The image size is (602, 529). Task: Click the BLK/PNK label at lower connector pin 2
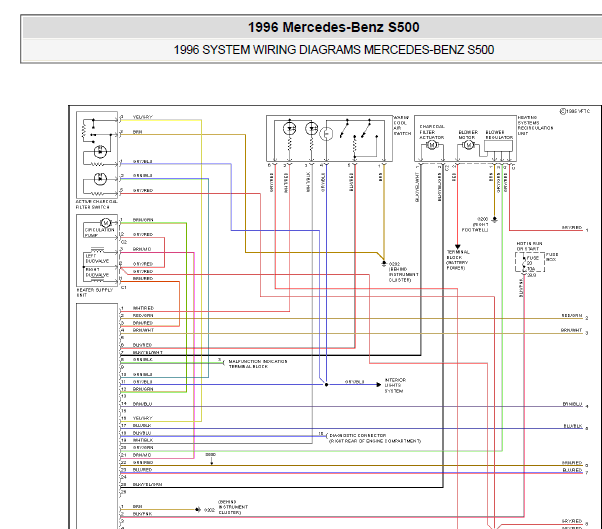pyautogui.click(x=142, y=514)
